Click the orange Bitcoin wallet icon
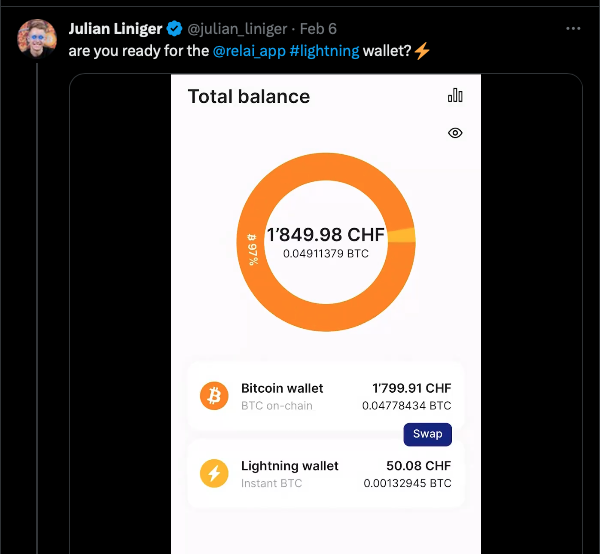The width and height of the screenshot is (600, 554). point(214,396)
